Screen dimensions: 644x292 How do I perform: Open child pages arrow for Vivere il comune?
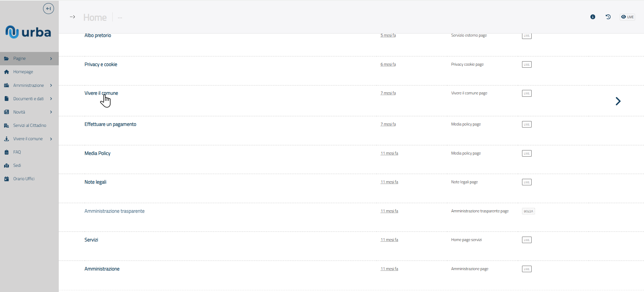coord(618,101)
